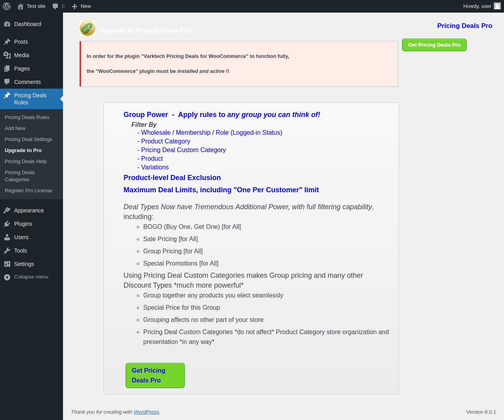This screenshot has width=504, height=420.
Task: Click the Pricing Deals Rules pin icon
Action: pos(7,95)
